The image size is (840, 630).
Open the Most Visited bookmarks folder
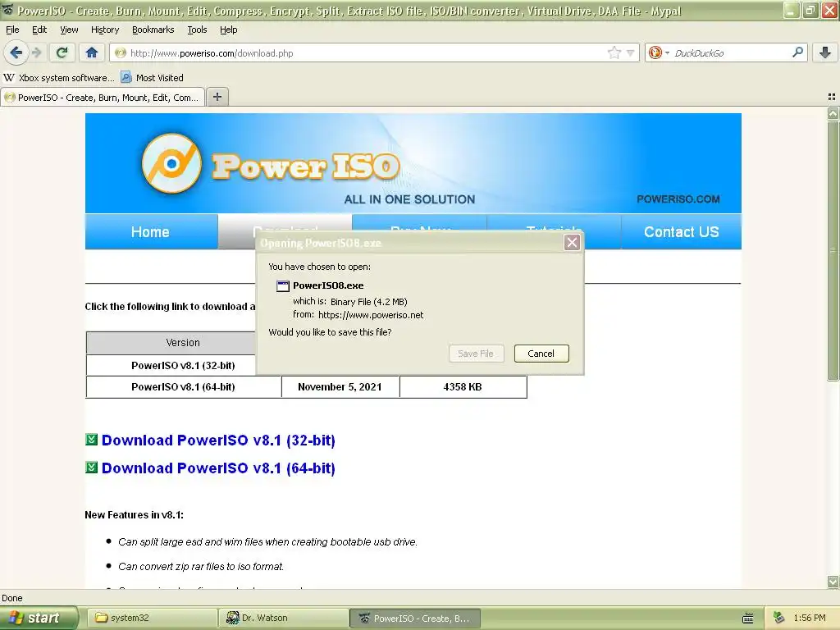click(152, 78)
